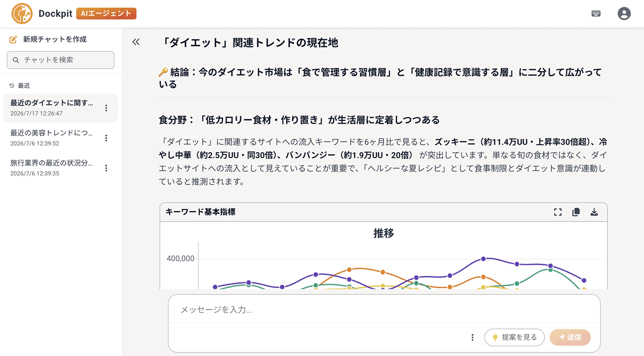Open the user account avatar menu
Image resolution: width=644 pixels, height=356 pixels.
[624, 13]
